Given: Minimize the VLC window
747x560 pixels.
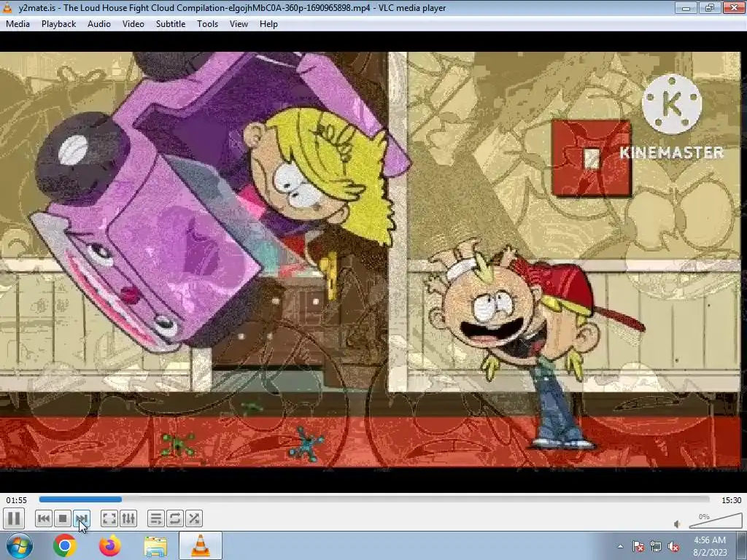Looking at the screenshot, I should point(686,7).
